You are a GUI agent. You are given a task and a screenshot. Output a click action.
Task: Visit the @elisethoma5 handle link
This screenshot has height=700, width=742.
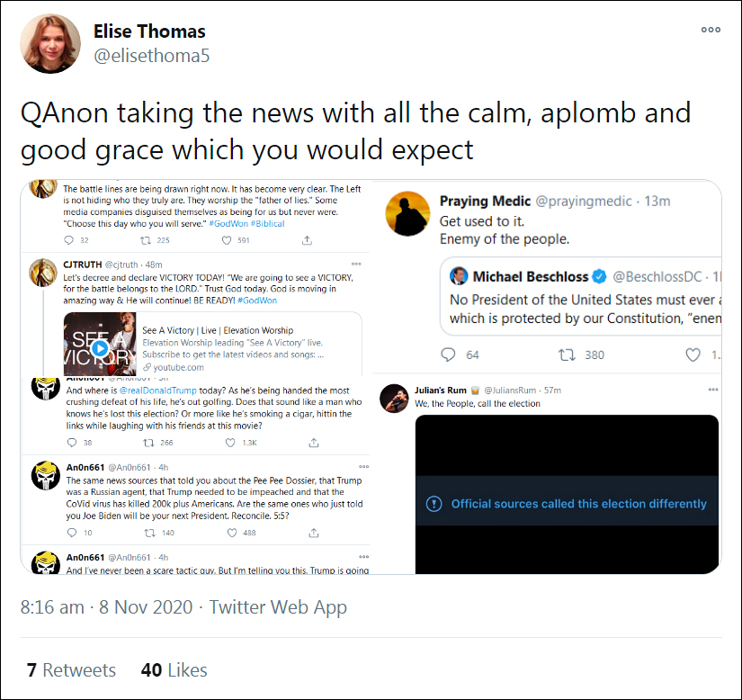pos(151,56)
